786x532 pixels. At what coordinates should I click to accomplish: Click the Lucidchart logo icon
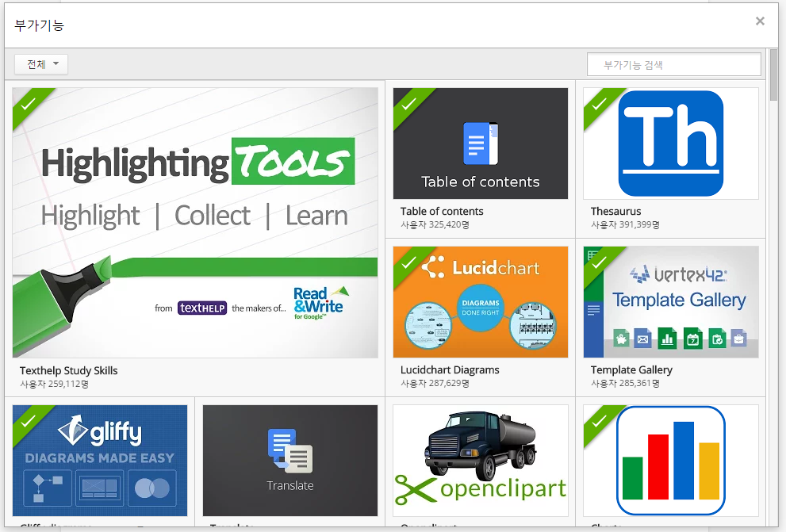[x=433, y=267]
